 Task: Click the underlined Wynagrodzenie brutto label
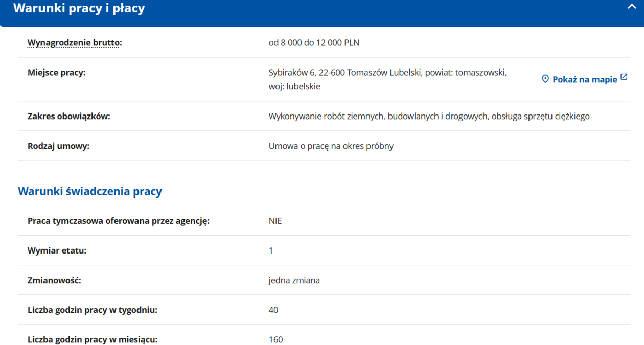pyautogui.click(x=74, y=43)
